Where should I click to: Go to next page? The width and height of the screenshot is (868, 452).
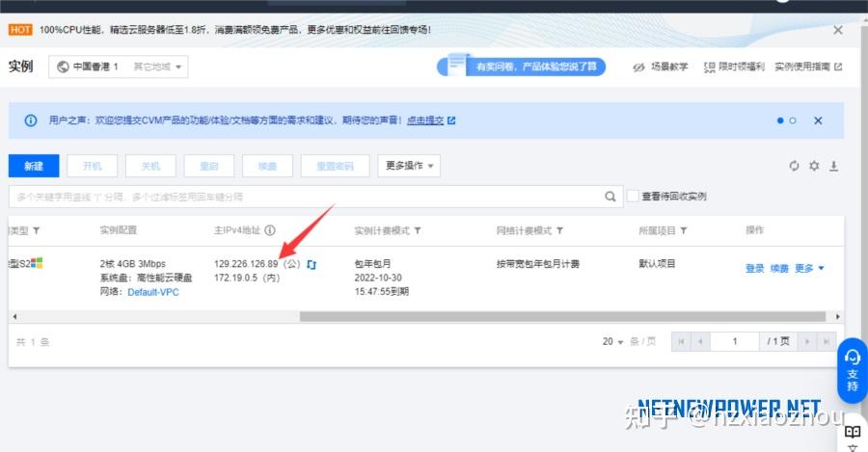[807, 342]
